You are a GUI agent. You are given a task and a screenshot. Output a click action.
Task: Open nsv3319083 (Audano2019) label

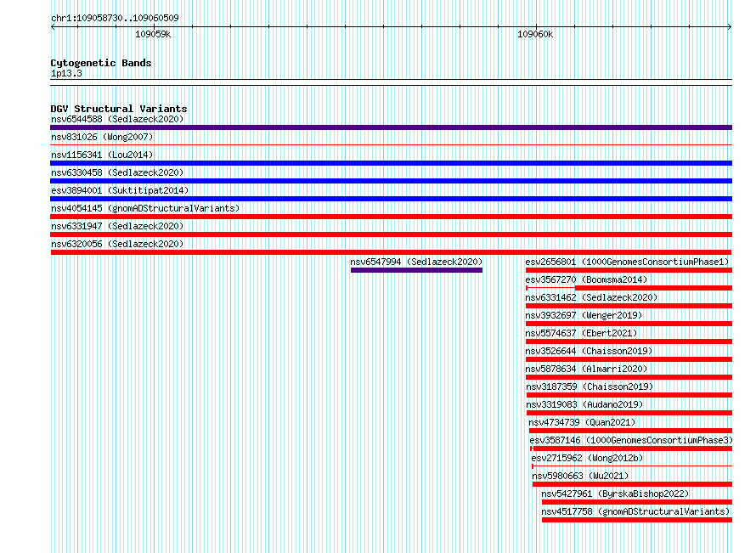coord(584,404)
